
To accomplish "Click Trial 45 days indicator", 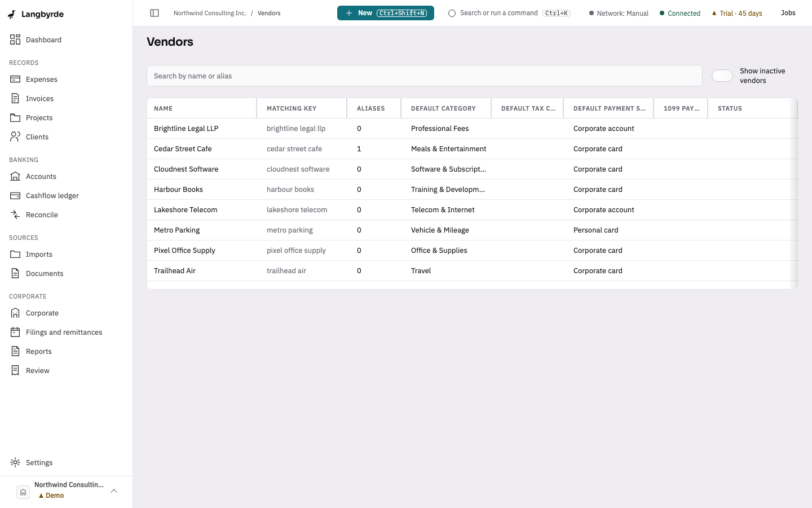I will point(737,14).
